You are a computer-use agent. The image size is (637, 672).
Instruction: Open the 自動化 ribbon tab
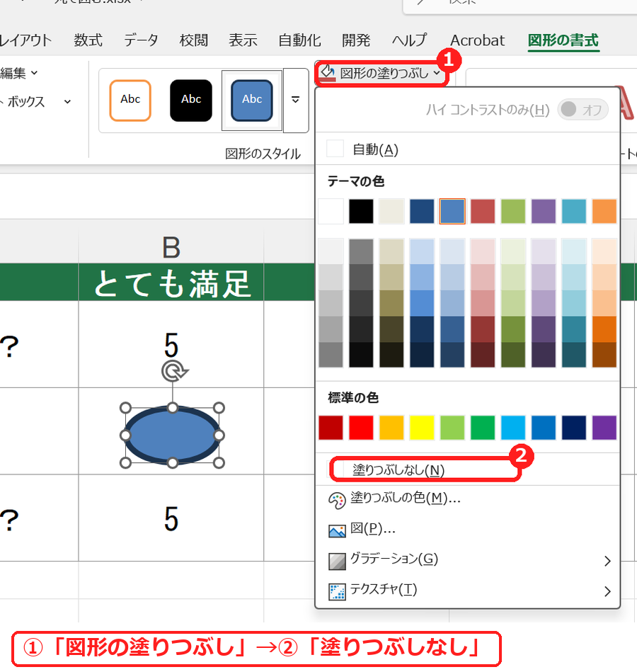click(x=299, y=40)
